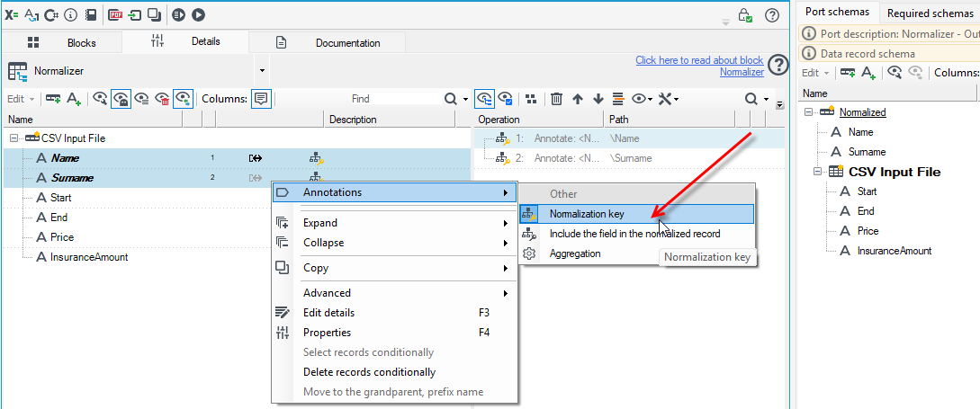This screenshot has height=409, width=980.
Task: Click the green arrow import icon
Action: click(134, 15)
